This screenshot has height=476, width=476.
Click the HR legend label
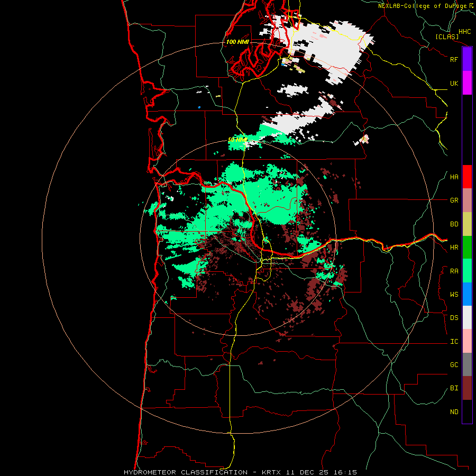[x=454, y=248]
